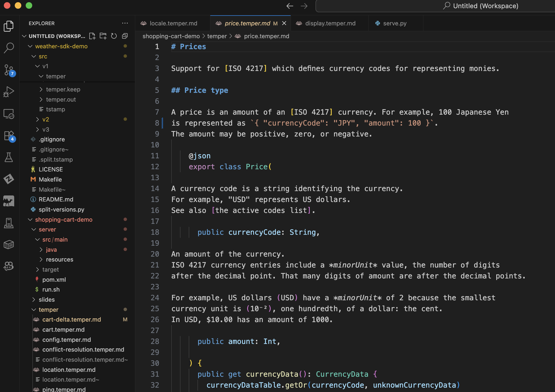Open Source Control view with 7 badge
The height and width of the screenshot is (392, 555).
[x=9, y=70]
